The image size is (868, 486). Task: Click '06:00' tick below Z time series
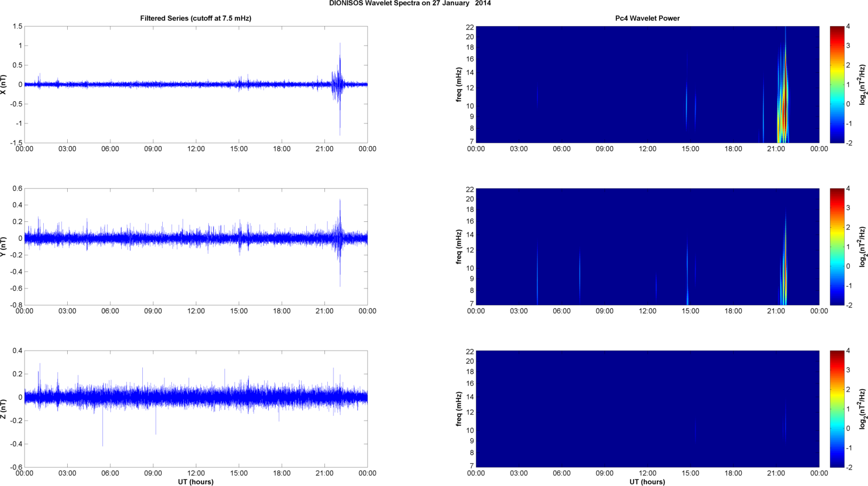coord(110,473)
